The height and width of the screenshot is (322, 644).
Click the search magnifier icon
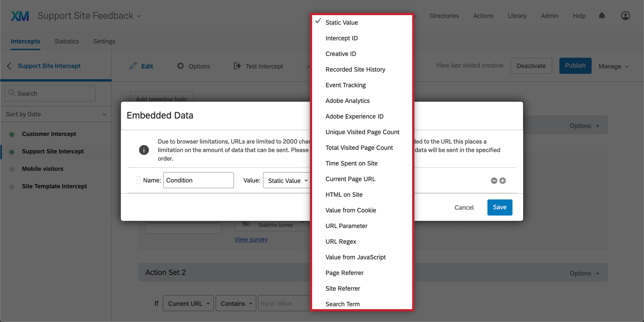click(12, 93)
